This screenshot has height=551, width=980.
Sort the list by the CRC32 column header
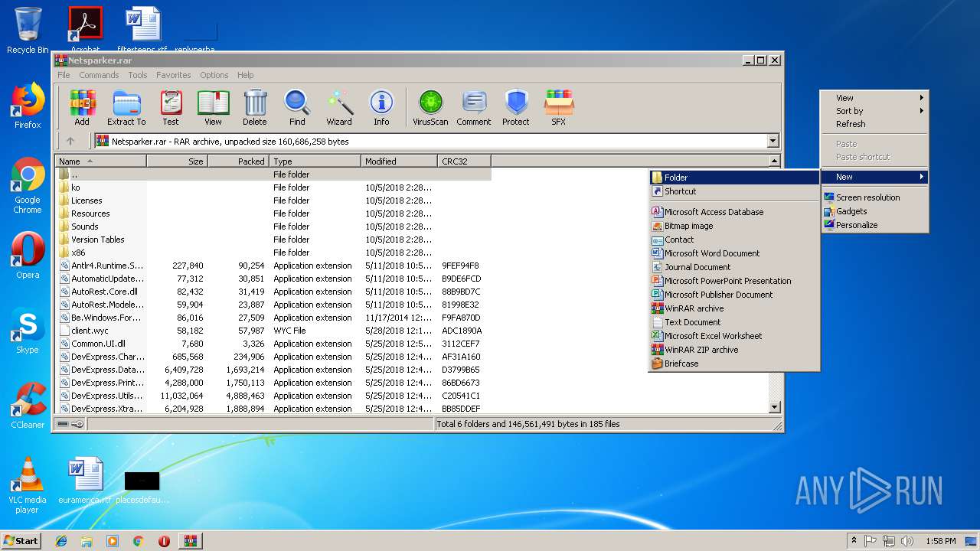coord(464,161)
